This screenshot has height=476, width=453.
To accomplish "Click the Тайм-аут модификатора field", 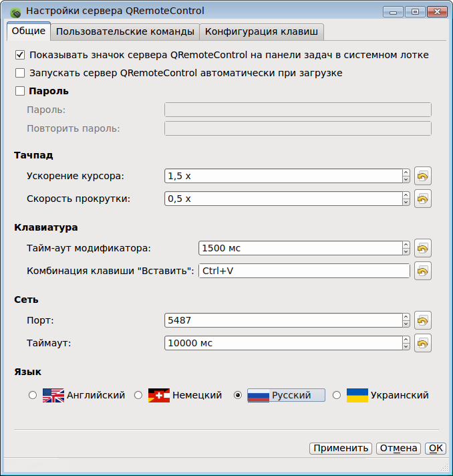I will point(301,248).
